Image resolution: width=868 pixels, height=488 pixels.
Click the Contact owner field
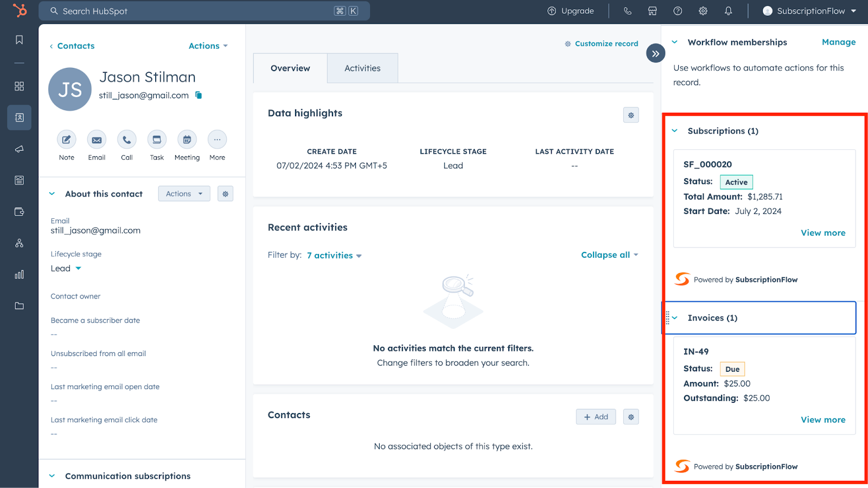pos(75,296)
